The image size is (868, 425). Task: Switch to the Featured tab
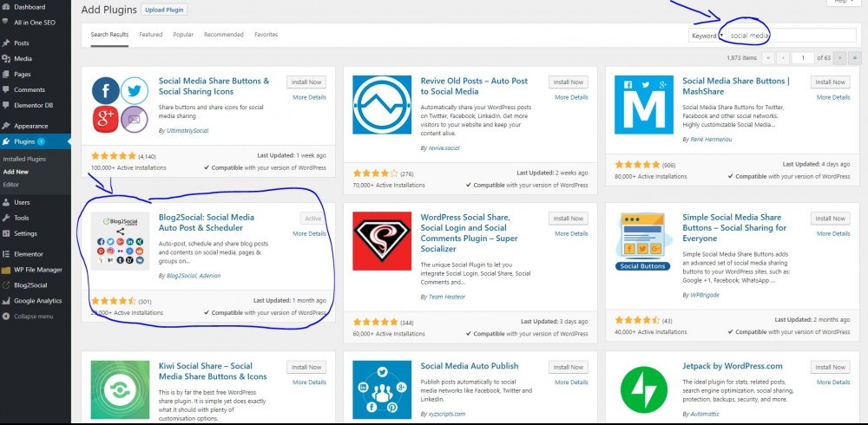(x=150, y=35)
